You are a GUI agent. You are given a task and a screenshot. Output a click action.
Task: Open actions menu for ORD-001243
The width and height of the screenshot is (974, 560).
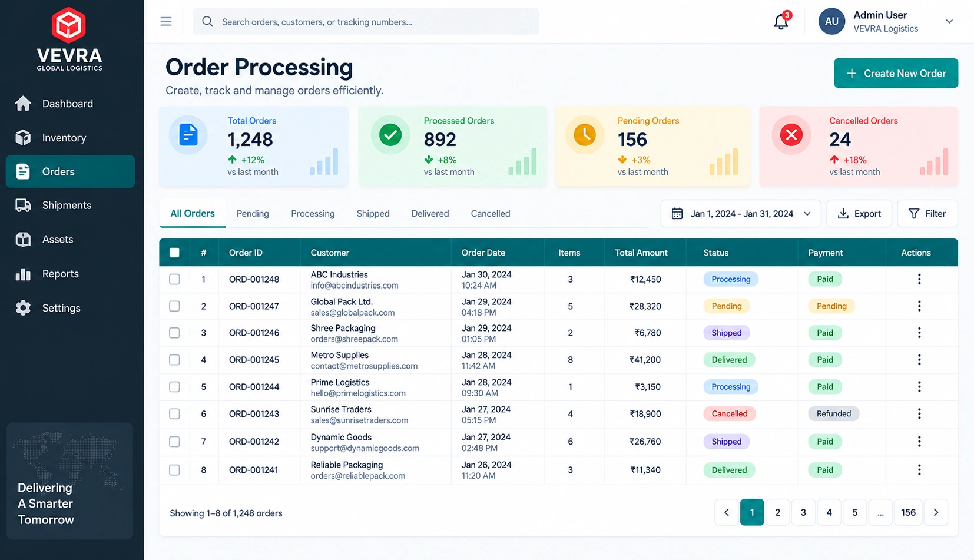tap(919, 414)
